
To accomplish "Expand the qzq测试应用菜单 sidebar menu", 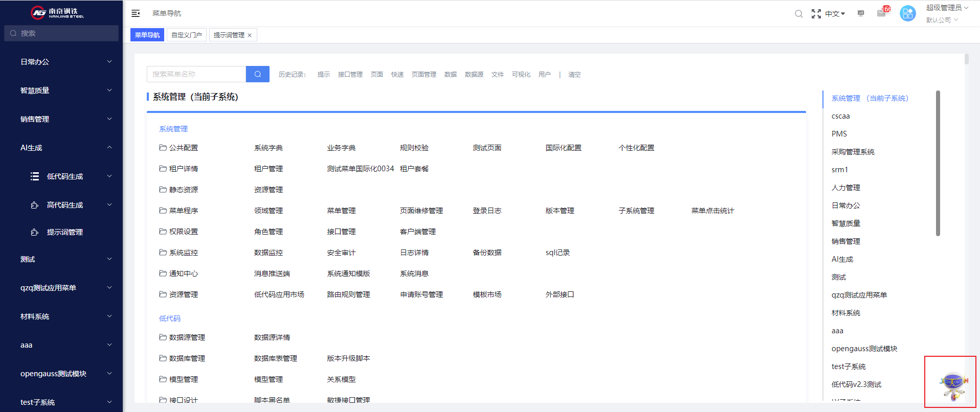I will coord(61,288).
